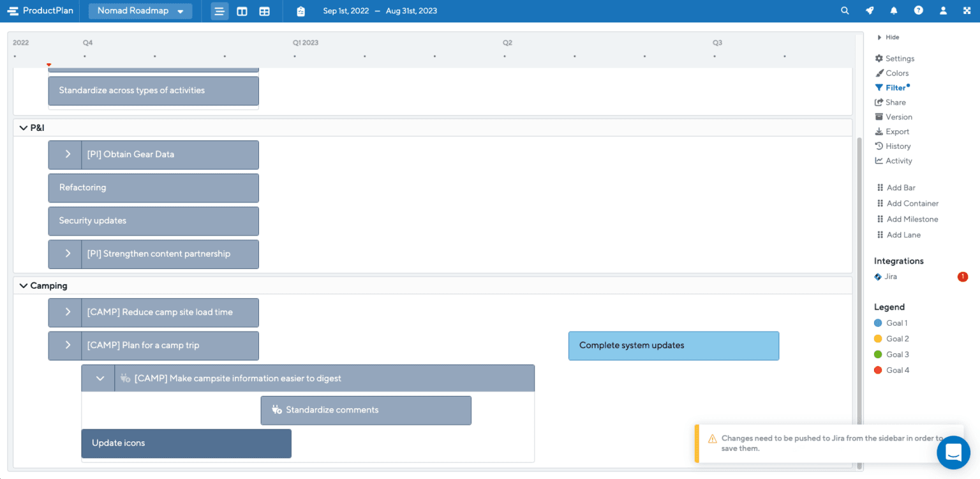Viewport: 980px width, 479px height.
Task: Open the Portfolio split view icon
Action: (242, 11)
